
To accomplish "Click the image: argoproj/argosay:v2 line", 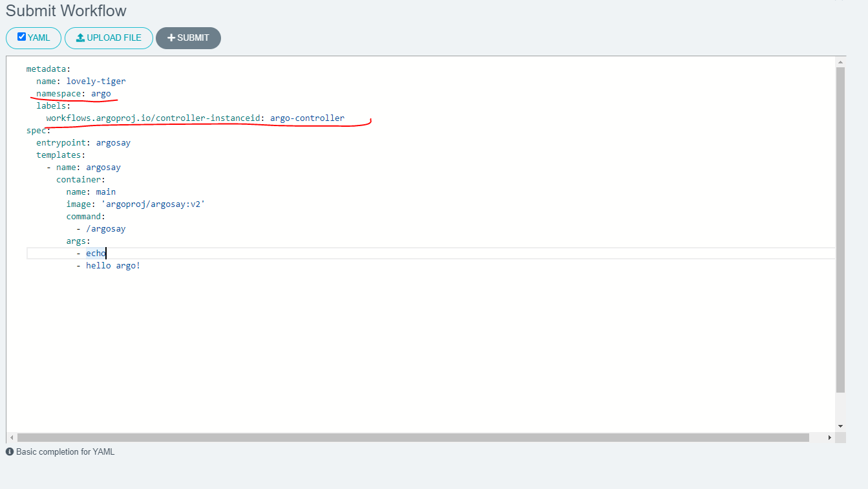I will tap(136, 204).
